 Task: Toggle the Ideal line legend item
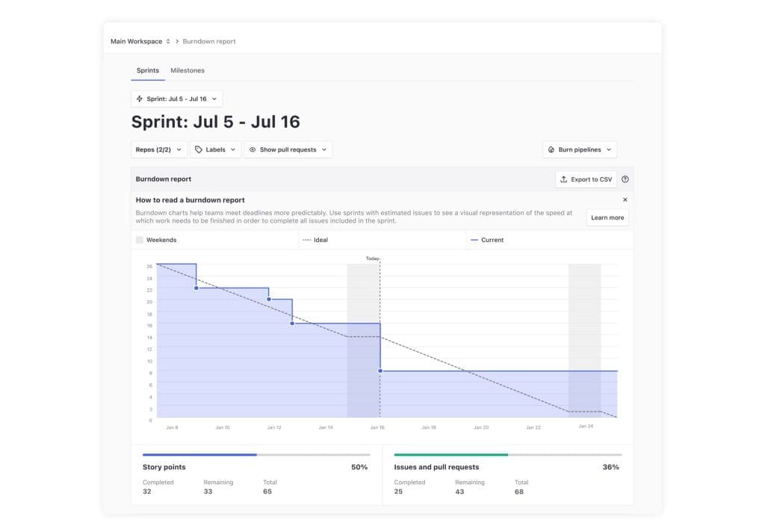coord(315,240)
